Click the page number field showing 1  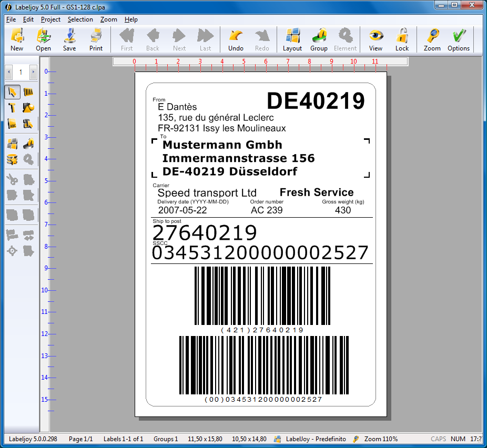pos(21,72)
